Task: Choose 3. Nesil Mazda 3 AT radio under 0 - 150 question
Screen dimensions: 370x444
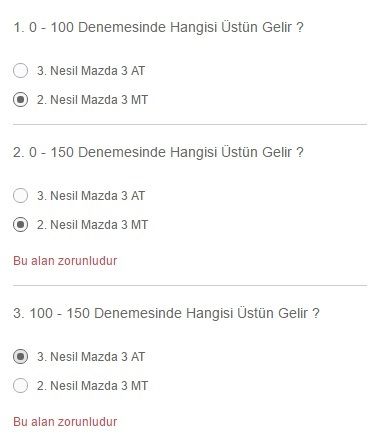Action: 20,196
